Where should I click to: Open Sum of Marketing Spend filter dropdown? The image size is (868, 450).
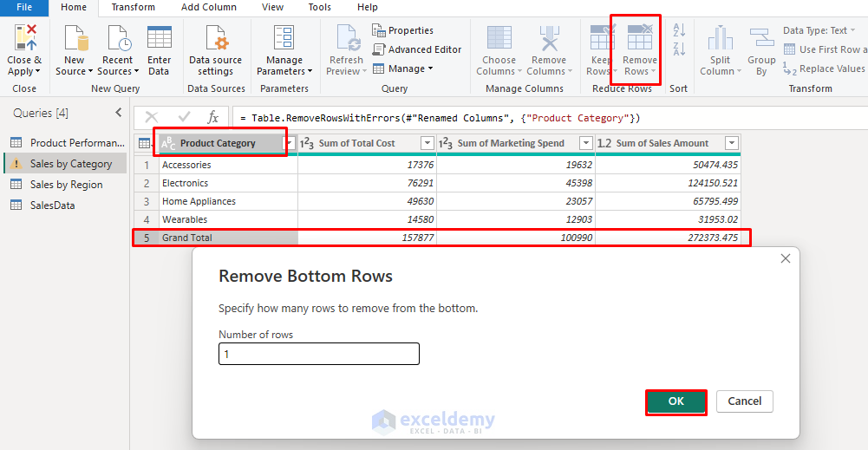(x=586, y=143)
